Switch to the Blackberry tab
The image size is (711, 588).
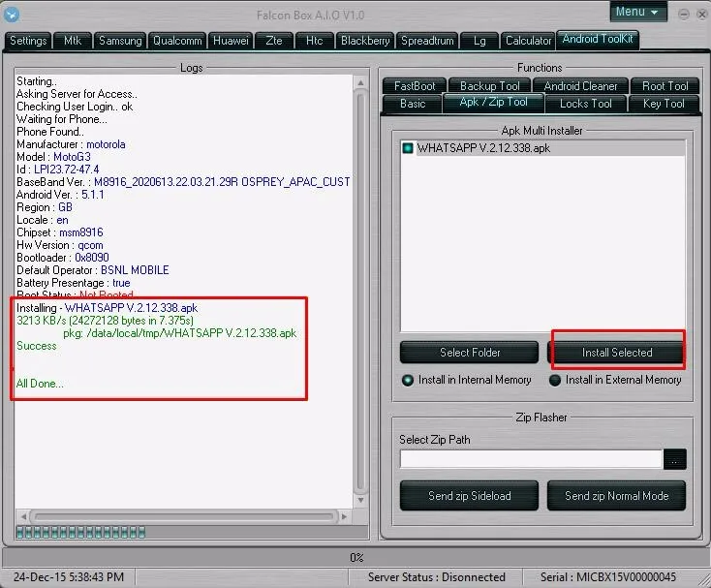click(x=365, y=41)
